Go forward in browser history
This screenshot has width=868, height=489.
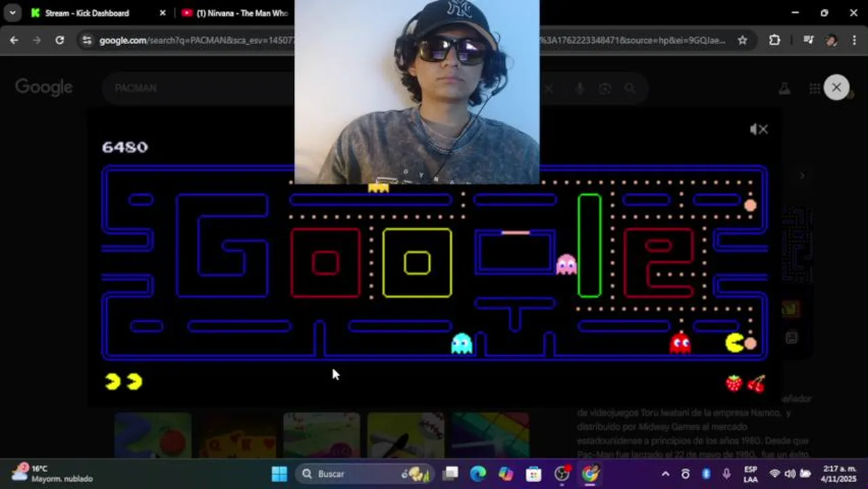coord(37,40)
